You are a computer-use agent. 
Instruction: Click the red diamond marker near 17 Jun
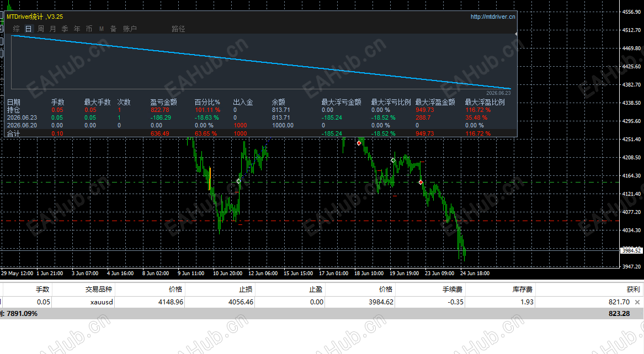359,143
